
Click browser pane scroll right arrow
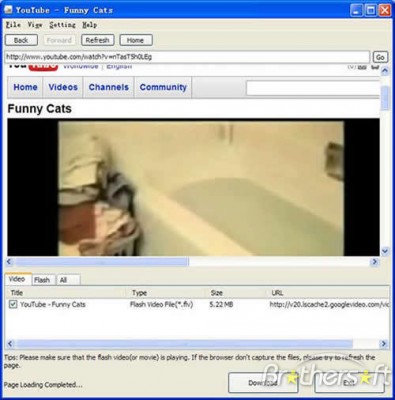click(374, 262)
